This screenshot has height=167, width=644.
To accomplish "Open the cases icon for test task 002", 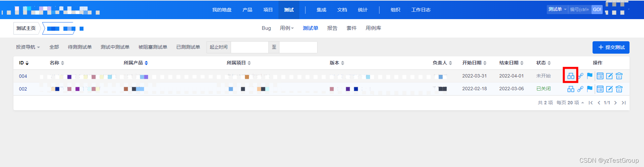I will point(571,89).
